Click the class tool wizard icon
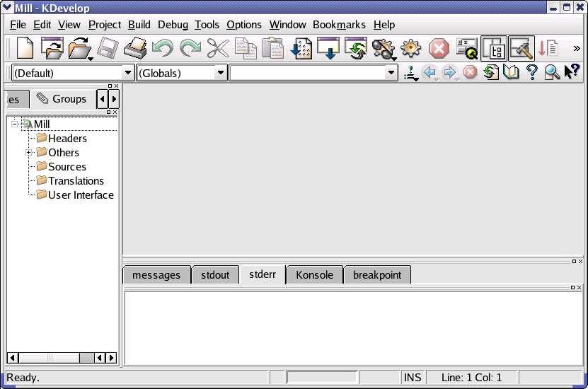This screenshot has height=389, width=588. point(411,72)
